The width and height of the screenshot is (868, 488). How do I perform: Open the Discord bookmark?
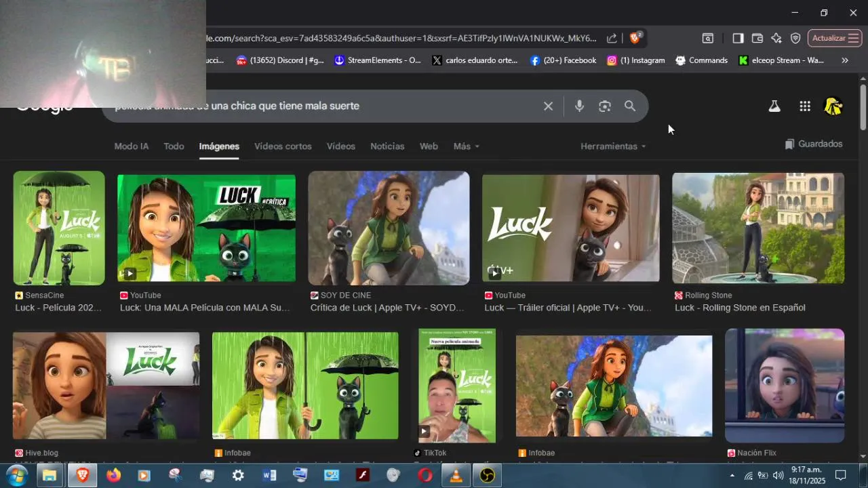[280, 60]
